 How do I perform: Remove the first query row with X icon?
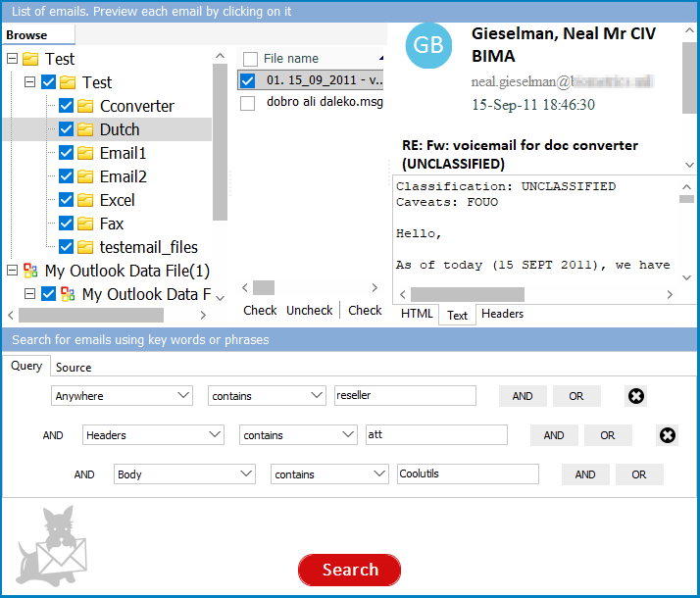pos(635,396)
